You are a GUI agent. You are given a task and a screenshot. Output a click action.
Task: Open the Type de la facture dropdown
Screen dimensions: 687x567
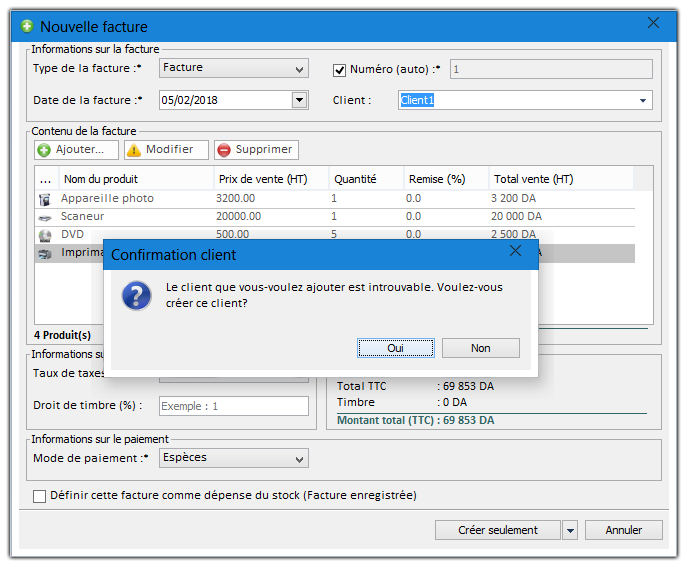point(300,69)
